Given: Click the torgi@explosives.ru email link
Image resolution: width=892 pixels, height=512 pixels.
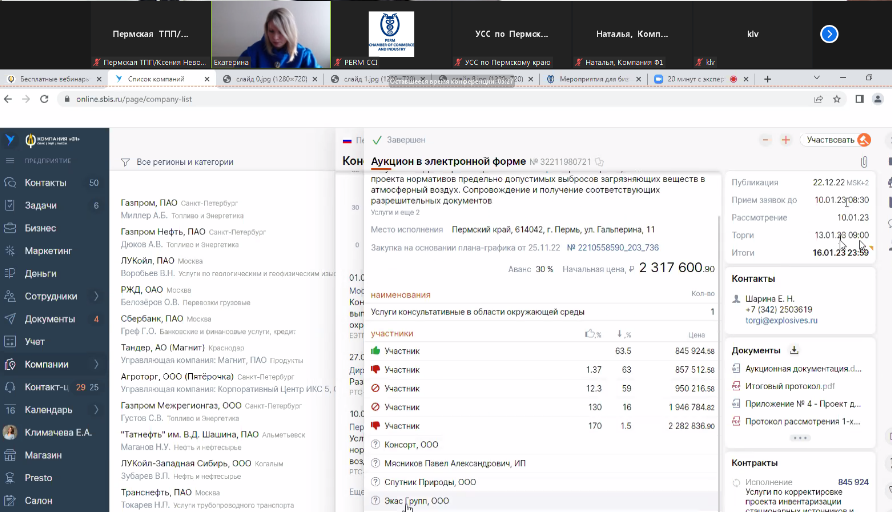Looking at the screenshot, I should tap(781, 320).
